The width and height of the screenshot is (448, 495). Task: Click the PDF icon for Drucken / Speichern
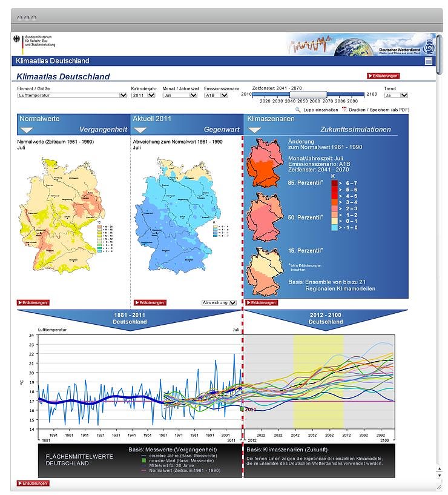[344, 110]
